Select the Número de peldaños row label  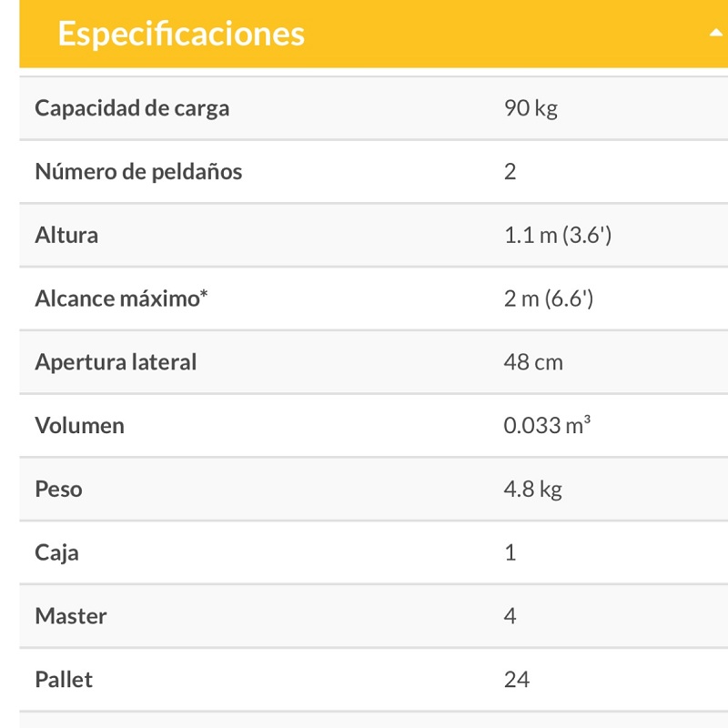pyautogui.click(x=138, y=171)
